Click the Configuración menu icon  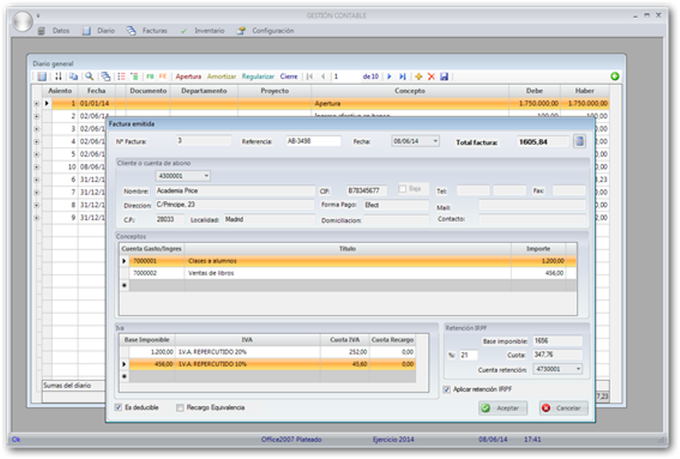tap(241, 31)
